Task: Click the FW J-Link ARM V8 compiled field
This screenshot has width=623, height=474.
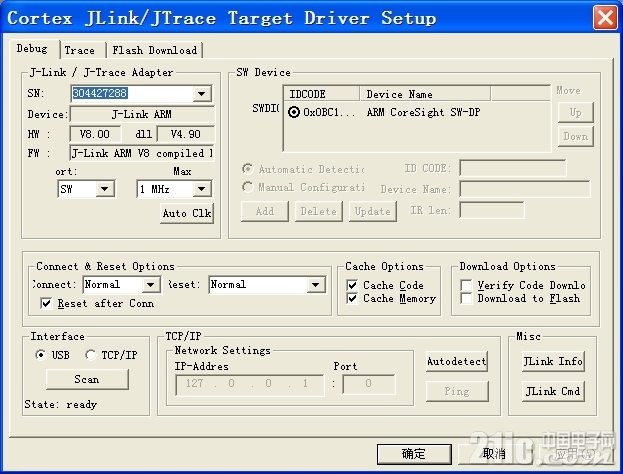Action: point(142,153)
